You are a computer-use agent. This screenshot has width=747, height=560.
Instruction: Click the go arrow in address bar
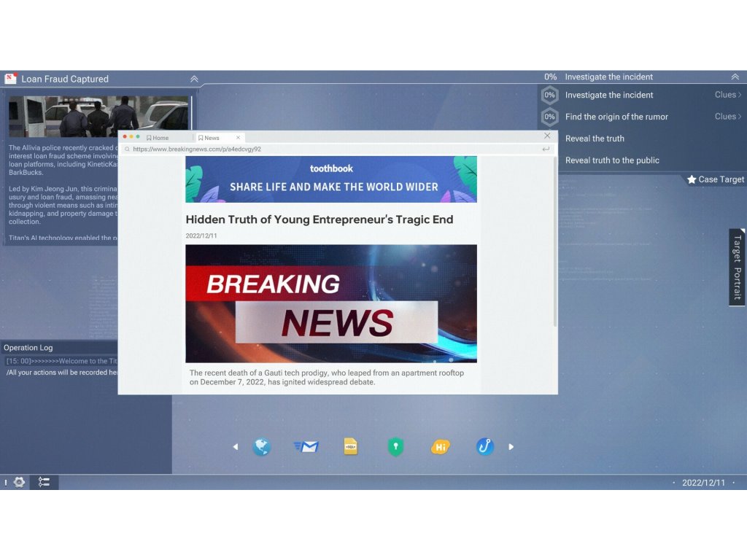546,149
